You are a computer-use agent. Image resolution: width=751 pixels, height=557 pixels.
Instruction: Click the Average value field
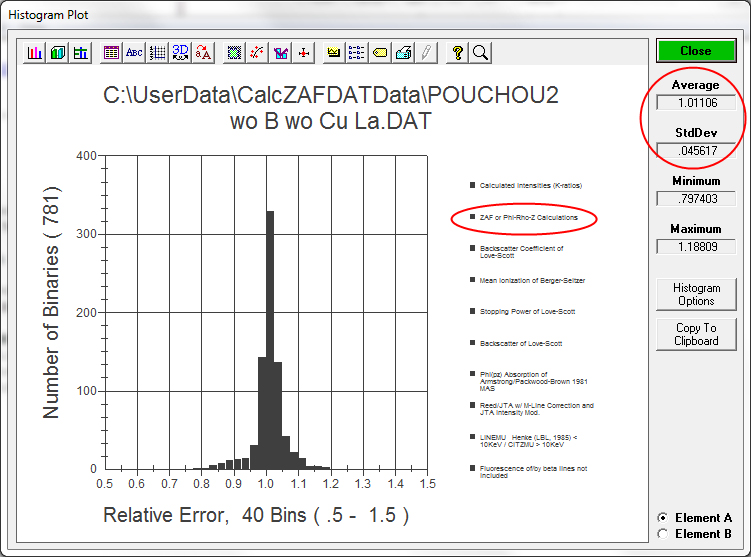pyautogui.click(x=696, y=102)
